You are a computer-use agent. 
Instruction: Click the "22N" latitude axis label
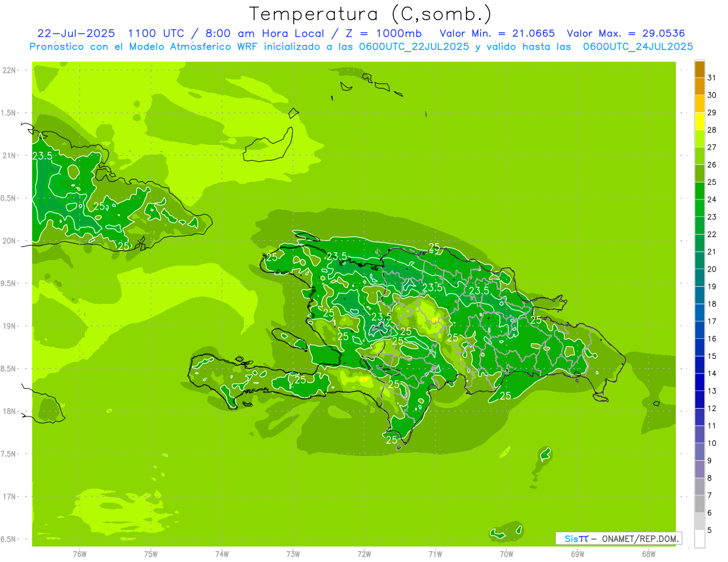pyautogui.click(x=10, y=70)
